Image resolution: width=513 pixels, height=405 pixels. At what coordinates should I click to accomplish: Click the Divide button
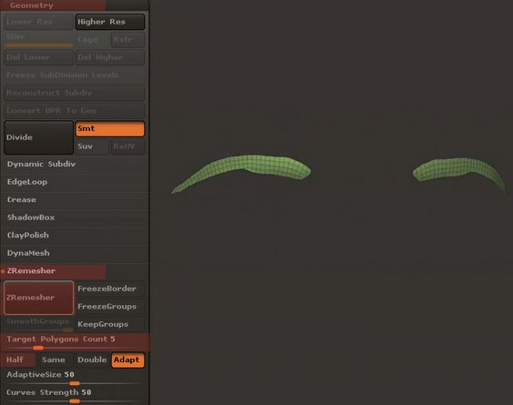pos(39,137)
